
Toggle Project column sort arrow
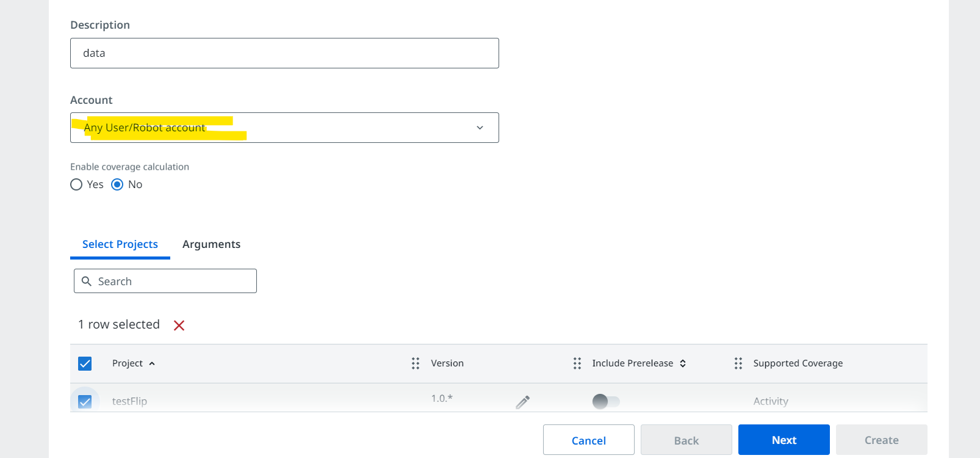(152, 363)
